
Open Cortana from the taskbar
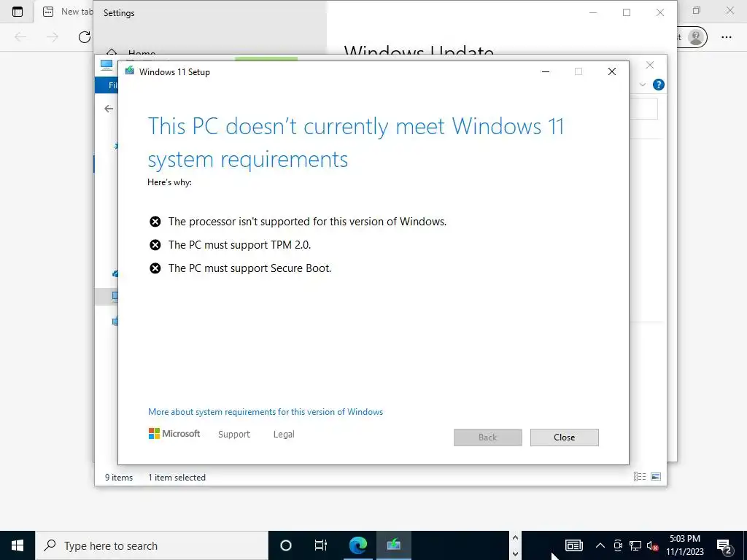tap(285, 545)
